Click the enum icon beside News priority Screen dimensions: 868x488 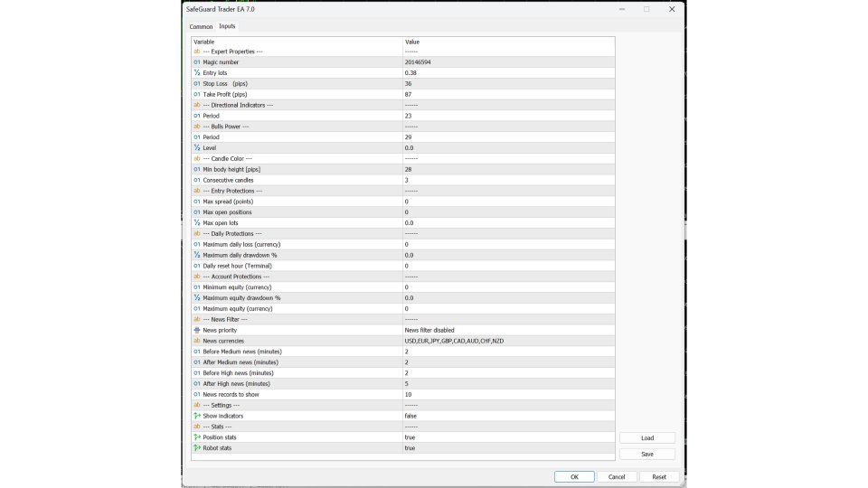(x=196, y=330)
